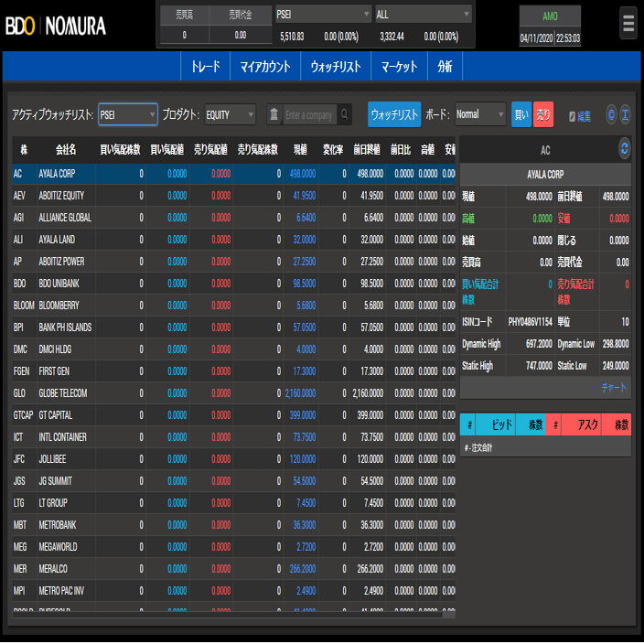Refresh the AC quote panel
Image resolution: width=644 pixels, height=644 pixels.
[x=624, y=149]
